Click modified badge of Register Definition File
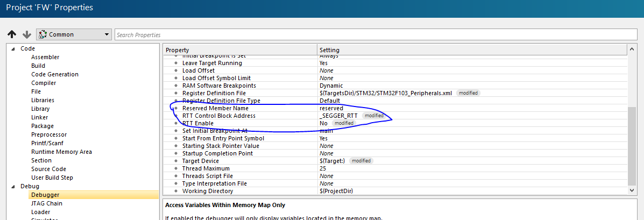This screenshot has height=220, width=644. (468, 93)
